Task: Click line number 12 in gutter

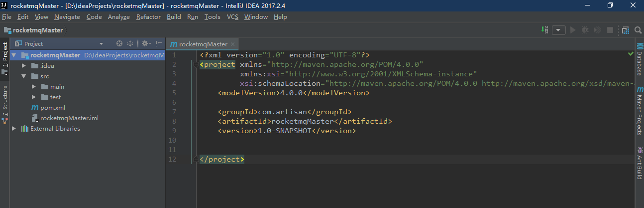Action: click(x=172, y=159)
